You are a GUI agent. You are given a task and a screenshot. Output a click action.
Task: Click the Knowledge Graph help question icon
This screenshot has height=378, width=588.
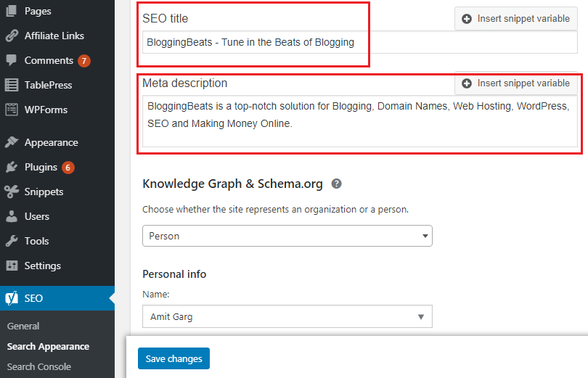click(336, 184)
